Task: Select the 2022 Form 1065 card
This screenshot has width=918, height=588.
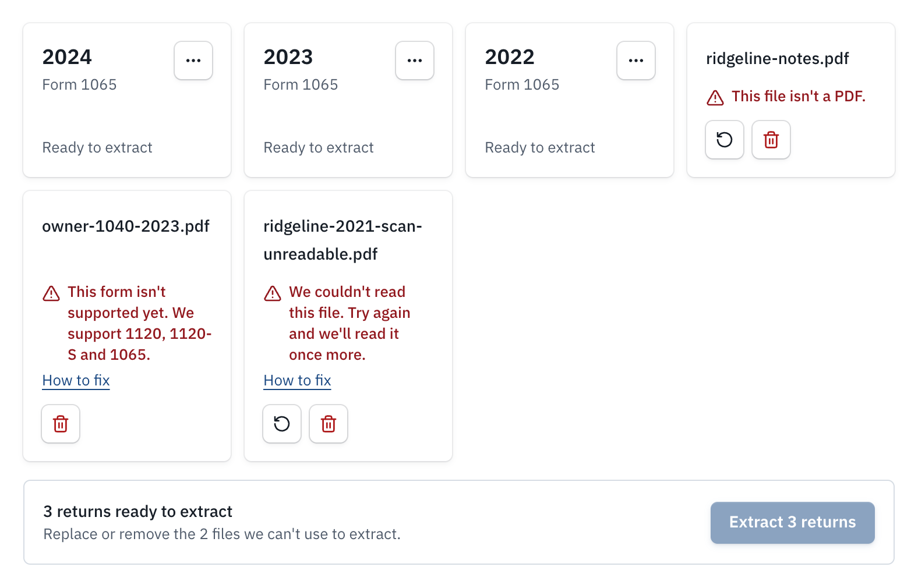Action: point(570,100)
